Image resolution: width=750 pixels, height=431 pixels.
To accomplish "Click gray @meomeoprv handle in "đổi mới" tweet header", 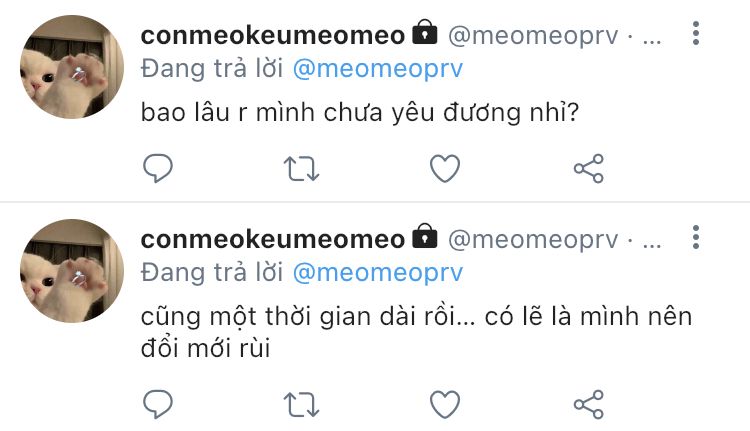I will pyautogui.click(x=533, y=240).
